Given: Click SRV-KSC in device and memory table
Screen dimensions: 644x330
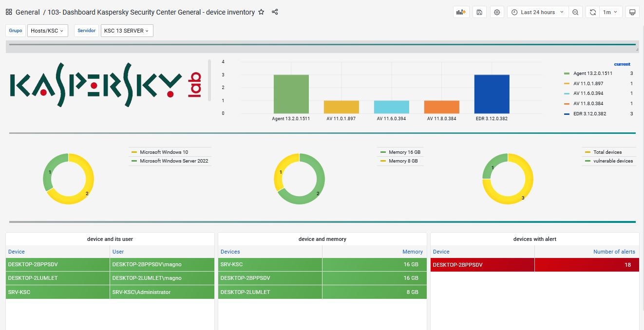Looking at the screenshot, I should (x=270, y=265).
